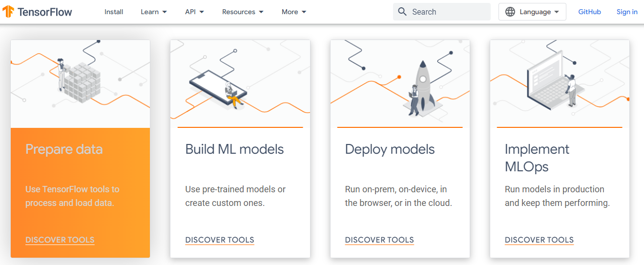Expand the API dropdown menu
The width and height of the screenshot is (644, 265).
(194, 12)
